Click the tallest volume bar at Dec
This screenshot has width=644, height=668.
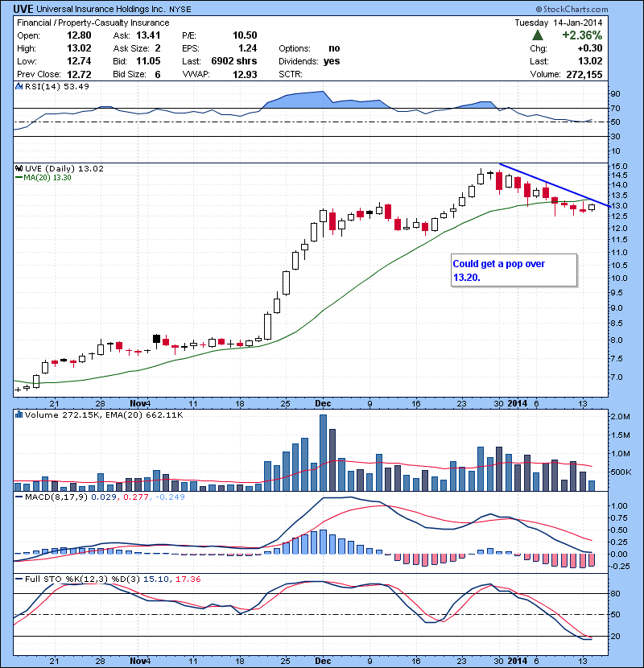pos(323,453)
